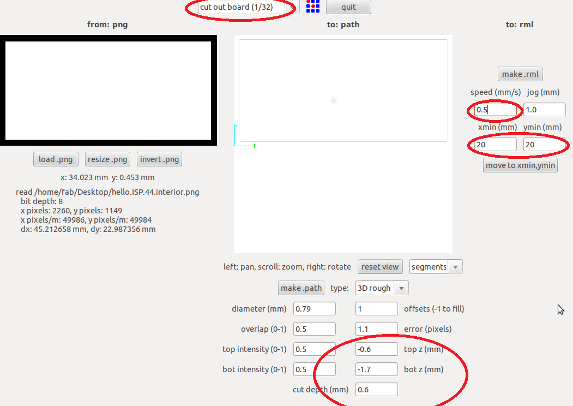The width and height of the screenshot is (573, 406).
Task: Open the 3D rough type dropdown
Action: click(x=382, y=288)
